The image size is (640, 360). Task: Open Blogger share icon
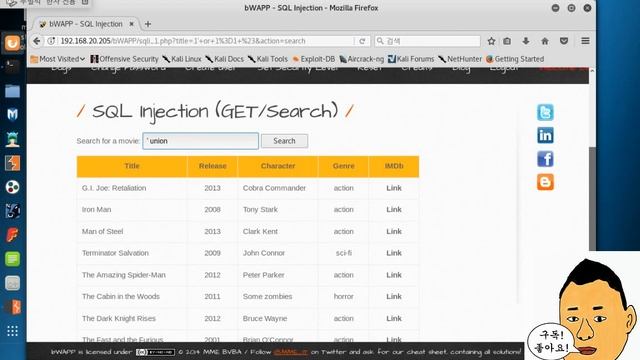click(545, 182)
